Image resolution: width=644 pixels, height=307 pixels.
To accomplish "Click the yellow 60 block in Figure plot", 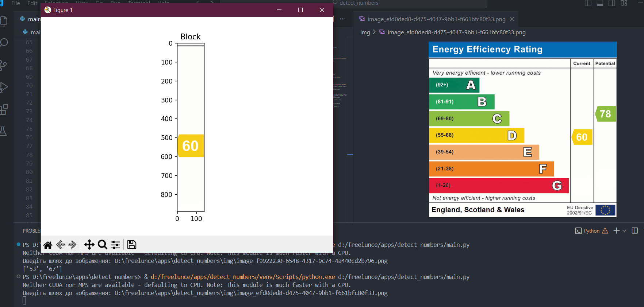I will click(191, 146).
